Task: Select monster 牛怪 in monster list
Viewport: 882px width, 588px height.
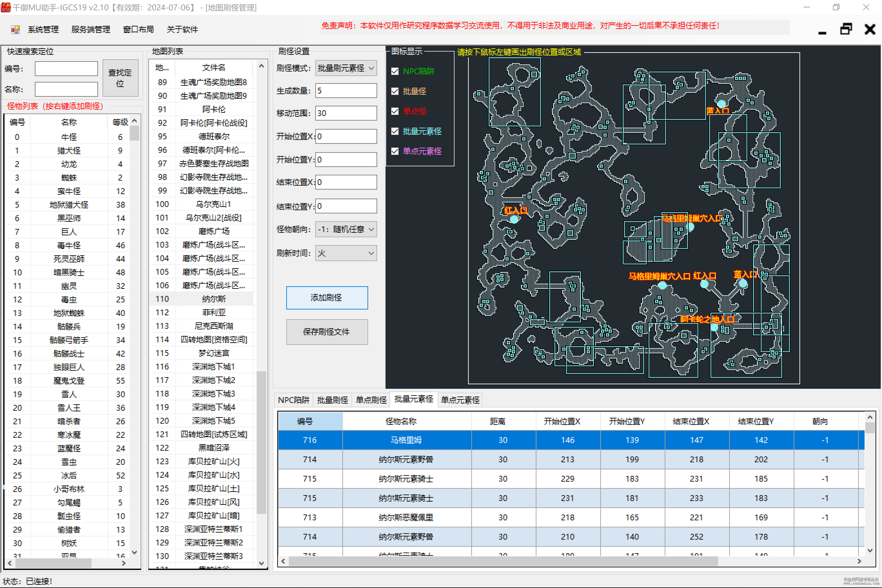Action: pos(67,137)
